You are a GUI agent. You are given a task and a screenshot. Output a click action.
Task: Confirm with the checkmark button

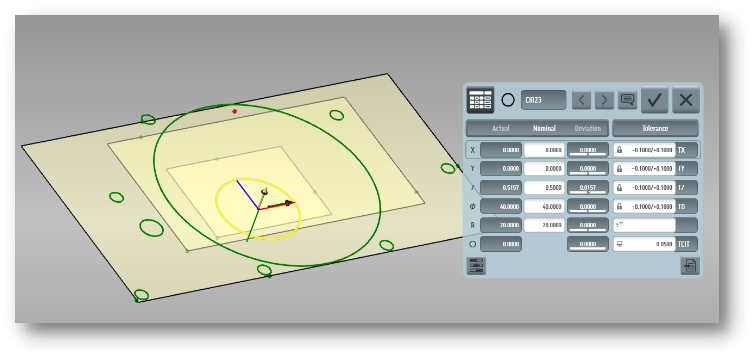pos(654,100)
